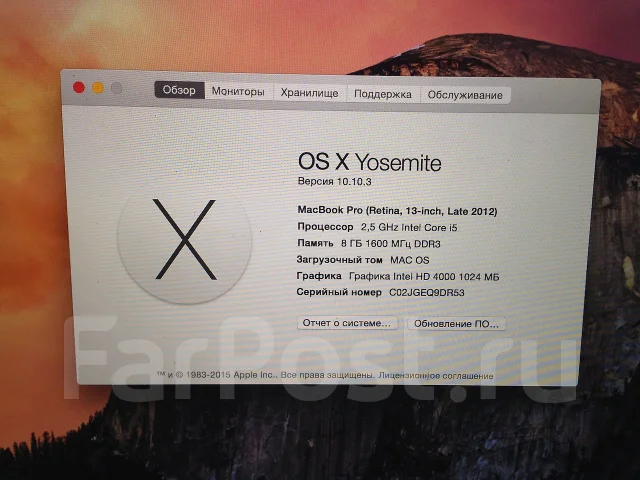Close the About This Mac window
Screen dimensions: 640x480
(79, 87)
